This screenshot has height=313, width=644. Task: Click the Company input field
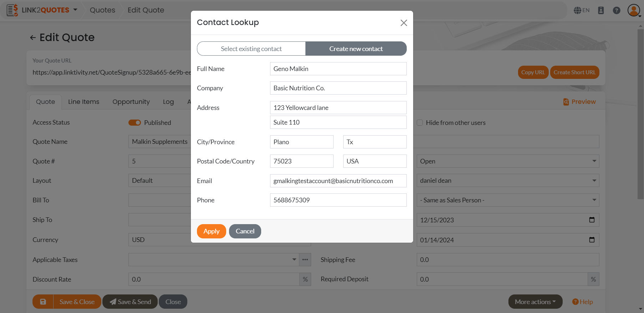click(338, 88)
